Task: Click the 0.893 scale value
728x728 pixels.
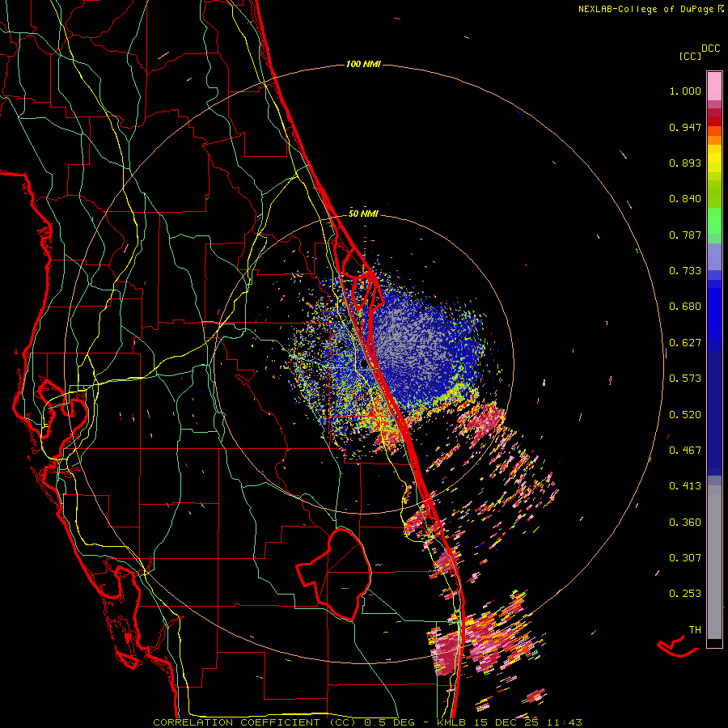Action: pos(685,163)
